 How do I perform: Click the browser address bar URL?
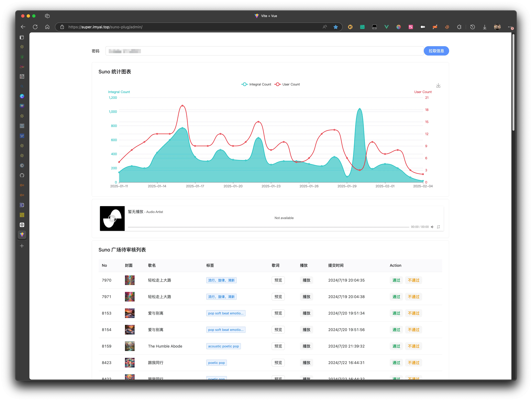coord(105,27)
